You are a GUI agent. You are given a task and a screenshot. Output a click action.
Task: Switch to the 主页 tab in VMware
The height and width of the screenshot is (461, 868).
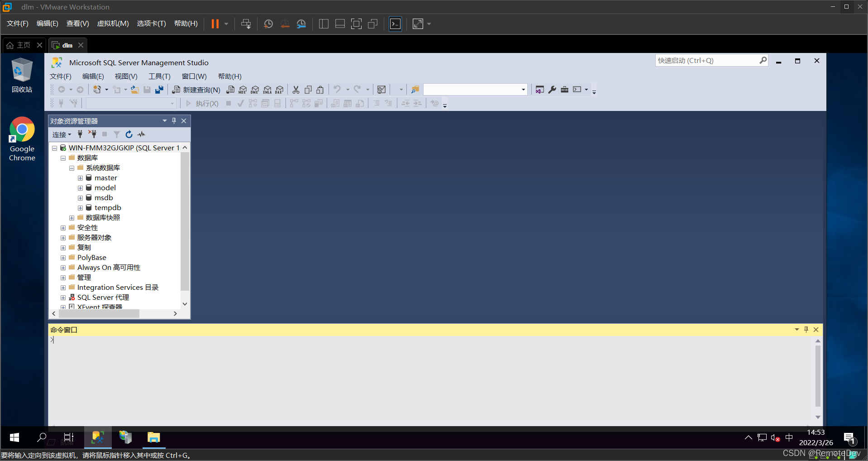(x=24, y=45)
